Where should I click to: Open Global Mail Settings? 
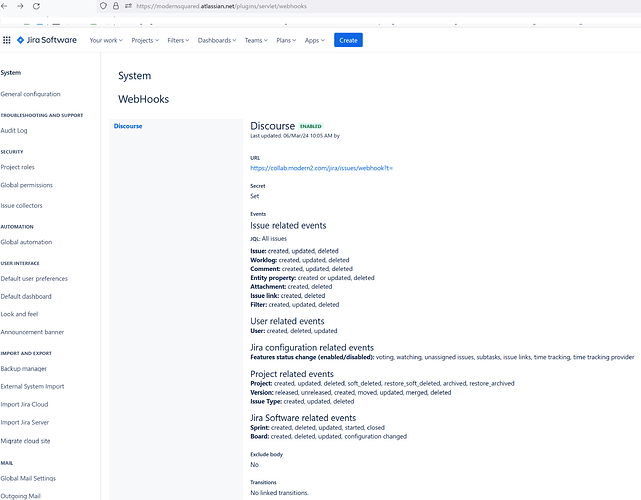[28, 478]
